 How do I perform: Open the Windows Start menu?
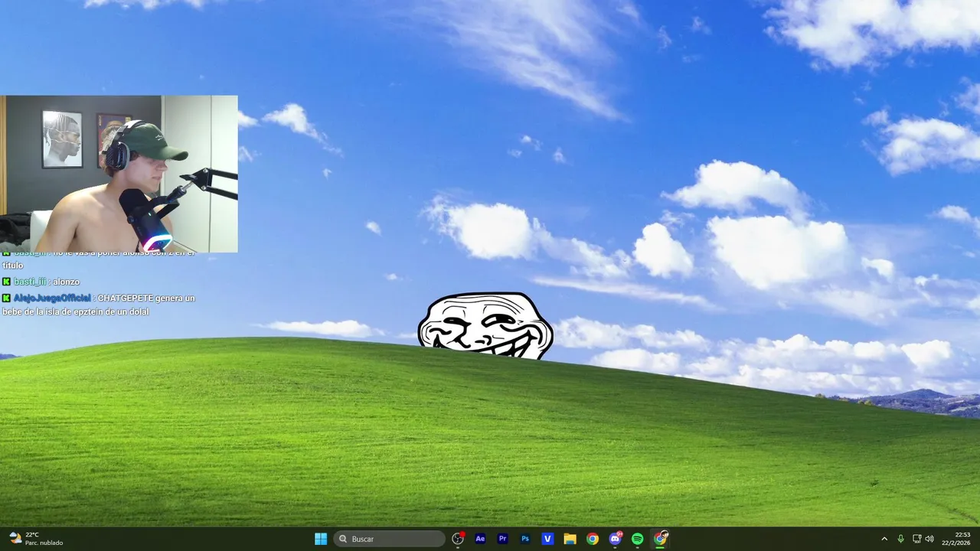click(x=321, y=539)
